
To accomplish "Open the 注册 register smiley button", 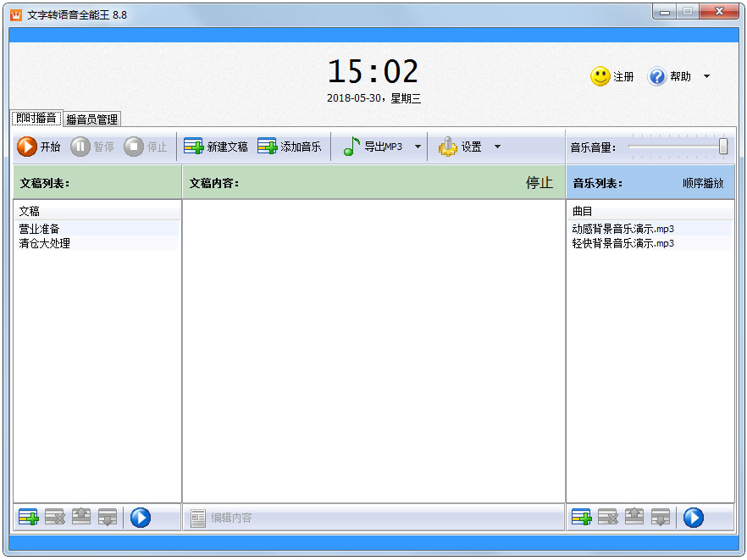I will [x=612, y=76].
